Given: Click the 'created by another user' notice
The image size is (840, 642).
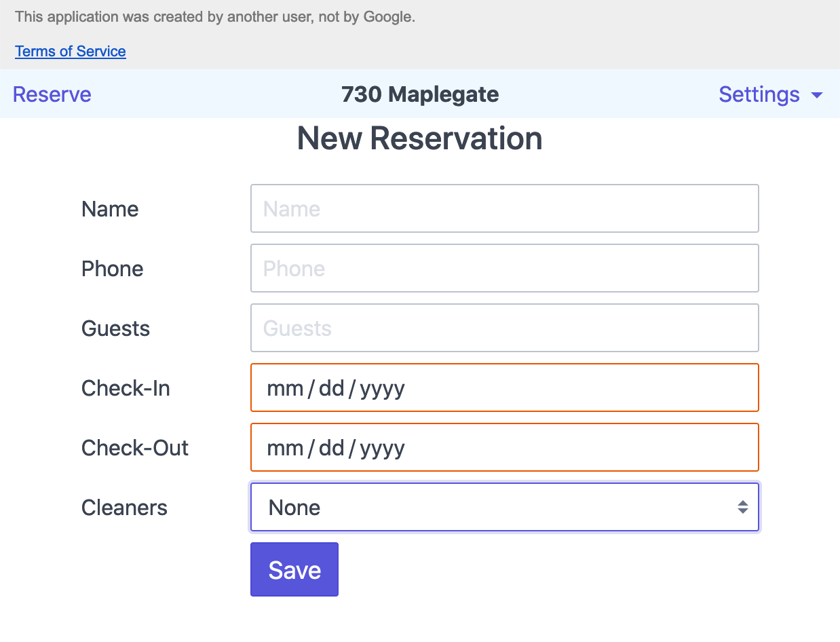Looking at the screenshot, I should tap(215, 17).
